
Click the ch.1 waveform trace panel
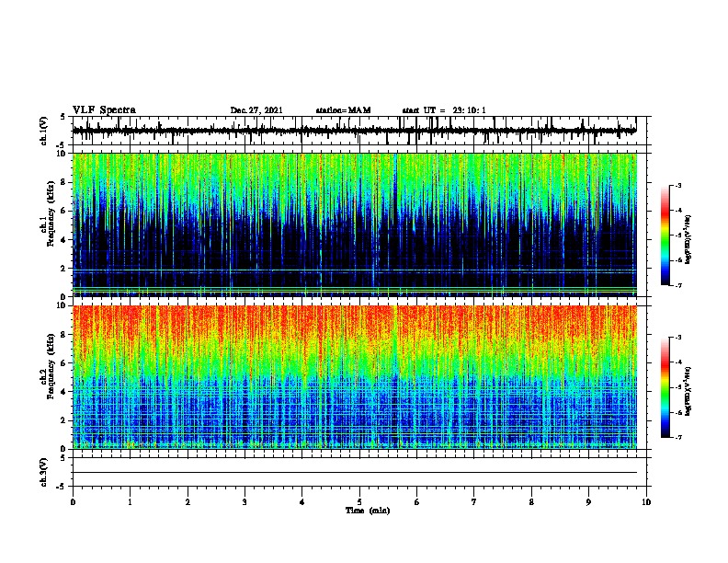click(x=359, y=131)
